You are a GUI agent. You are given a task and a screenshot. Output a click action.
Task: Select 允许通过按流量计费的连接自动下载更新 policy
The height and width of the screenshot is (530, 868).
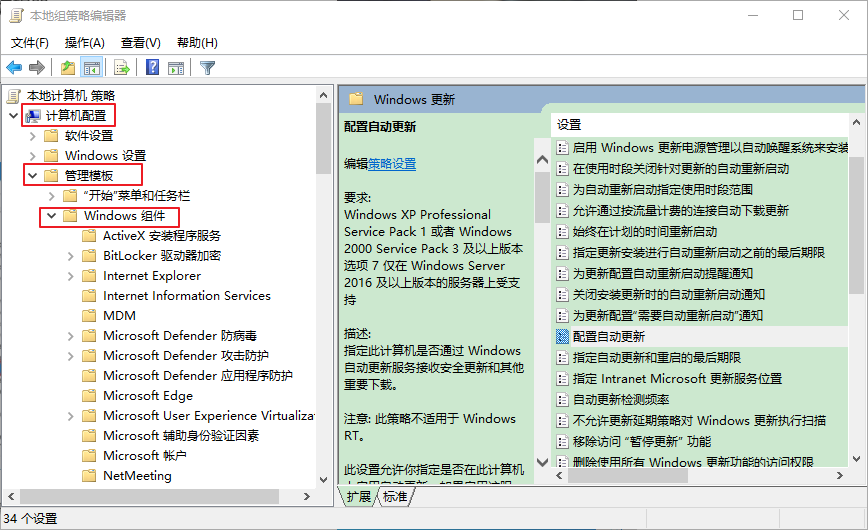pos(680,210)
